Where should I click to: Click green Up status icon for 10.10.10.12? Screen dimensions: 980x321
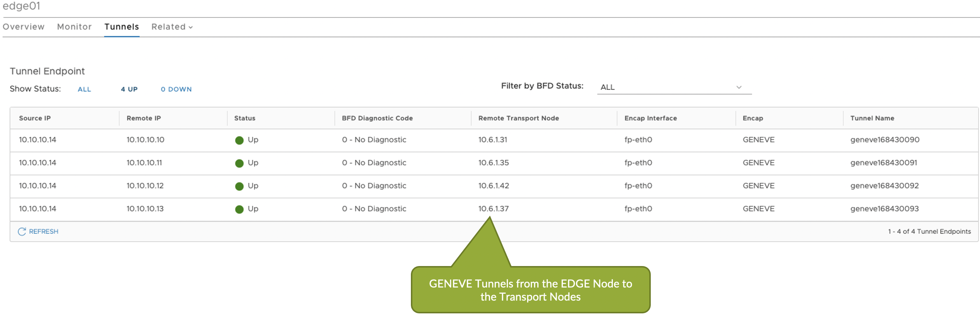click(x=239, y=186)
